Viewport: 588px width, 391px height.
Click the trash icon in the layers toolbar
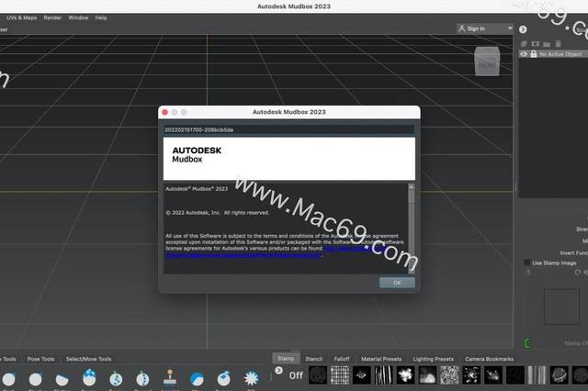tap(558, 44)
